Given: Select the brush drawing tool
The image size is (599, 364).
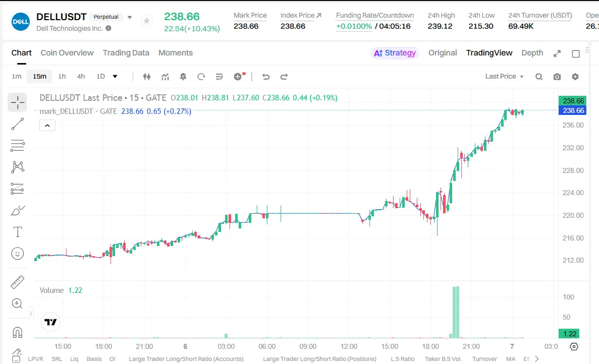Looking at the screenshot, I should (x=18, y=210).
